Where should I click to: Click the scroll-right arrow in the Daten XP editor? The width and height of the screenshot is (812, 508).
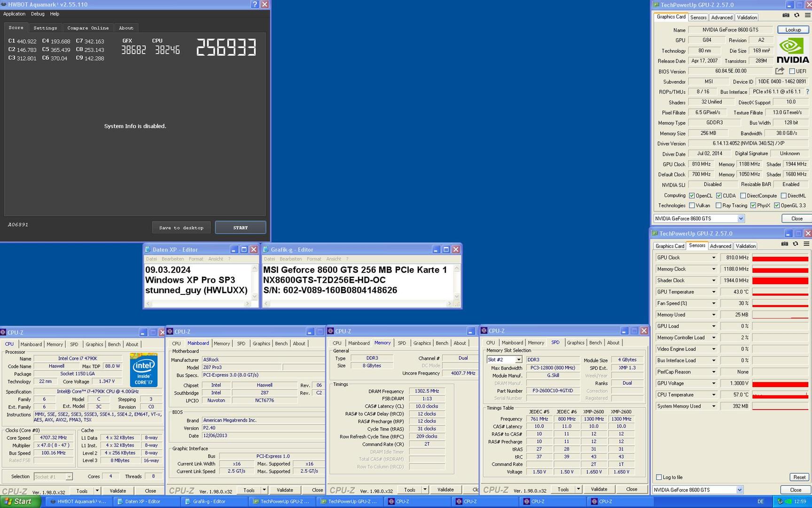click(x=247, y=304)
